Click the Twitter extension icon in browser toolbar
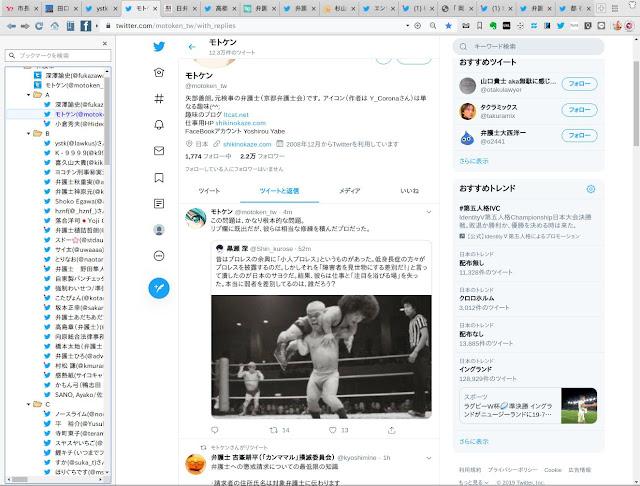This screenshot has width=640, height=486. point(560,26)
